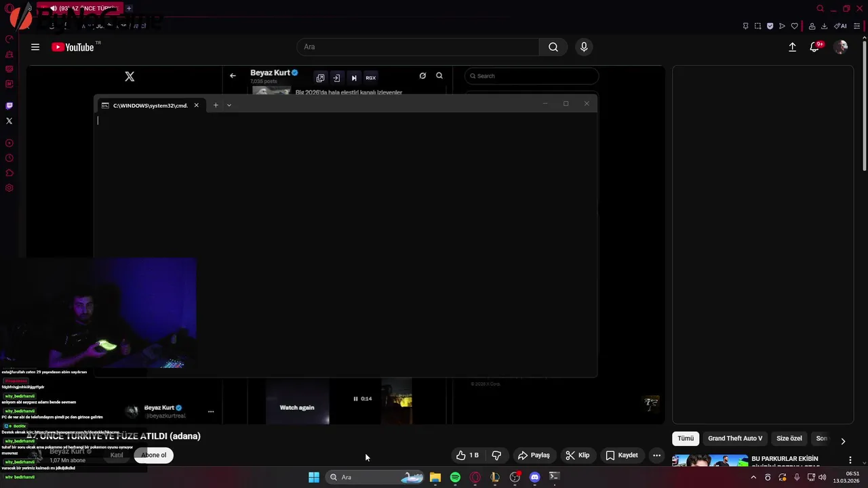Show next filter chips with arrow
Viewport: 868px width, 488px height.
843,441
